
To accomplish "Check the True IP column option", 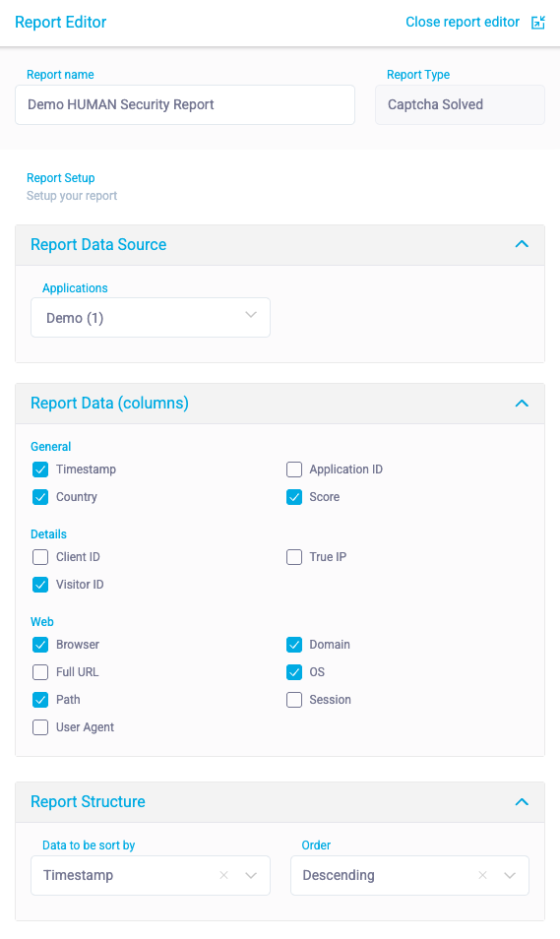I will click(x=294, y=557).
